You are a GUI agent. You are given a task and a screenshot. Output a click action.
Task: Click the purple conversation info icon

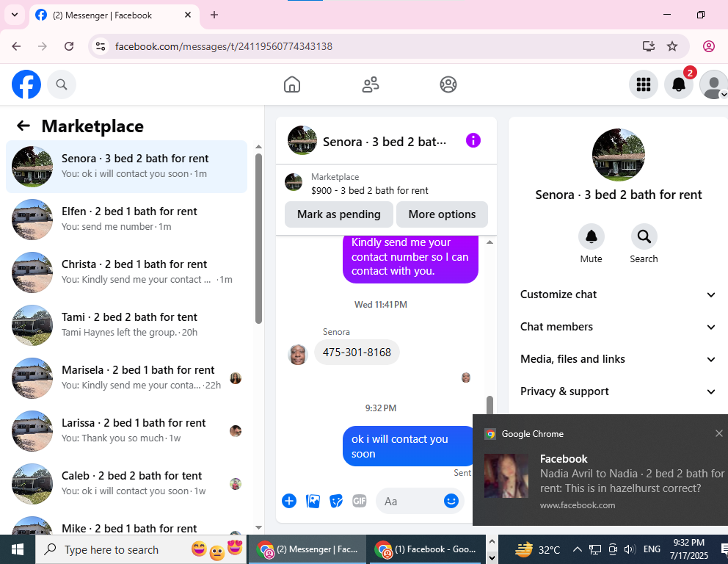pos(473,140)
